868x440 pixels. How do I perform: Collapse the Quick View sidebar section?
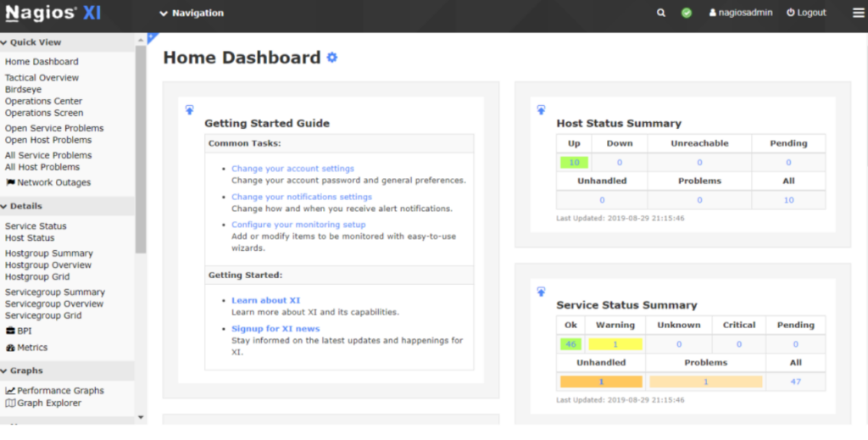pyautogui.click(x=31, y=42)
